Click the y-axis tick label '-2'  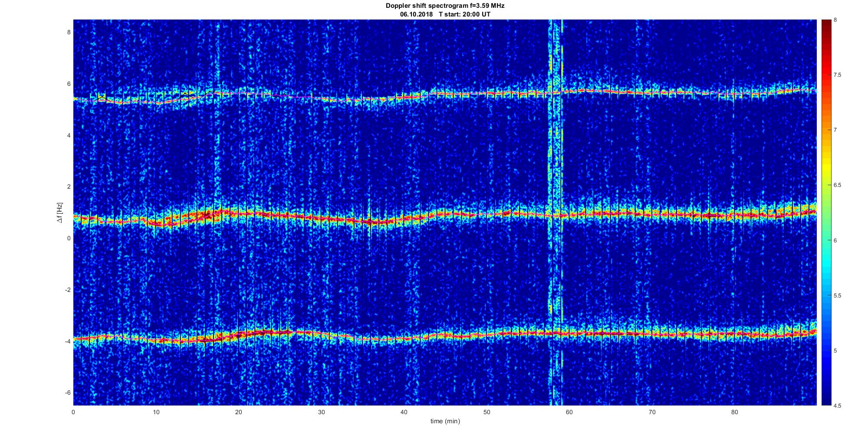click(x=67, y=290)
